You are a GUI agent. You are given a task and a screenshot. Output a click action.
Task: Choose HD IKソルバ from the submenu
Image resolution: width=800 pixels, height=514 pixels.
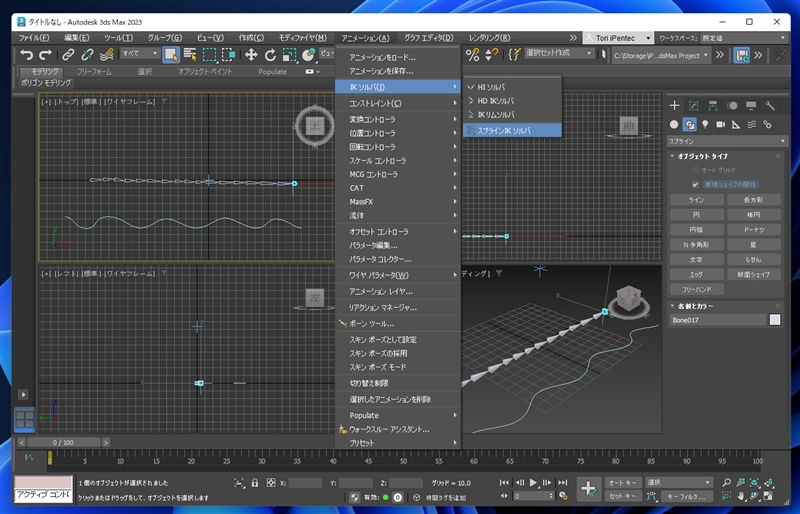coord(512,101)
